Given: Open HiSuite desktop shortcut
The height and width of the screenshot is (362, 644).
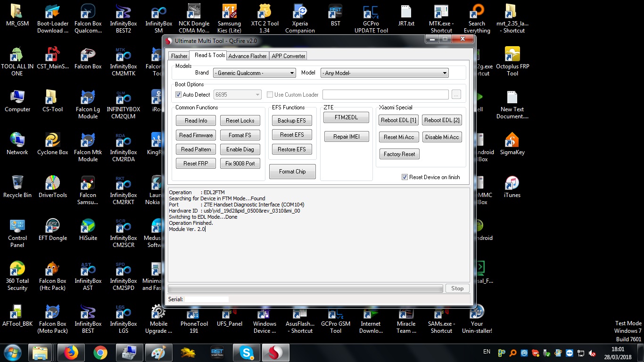Looking at the screenshot, I should click(x=88, y=230).
